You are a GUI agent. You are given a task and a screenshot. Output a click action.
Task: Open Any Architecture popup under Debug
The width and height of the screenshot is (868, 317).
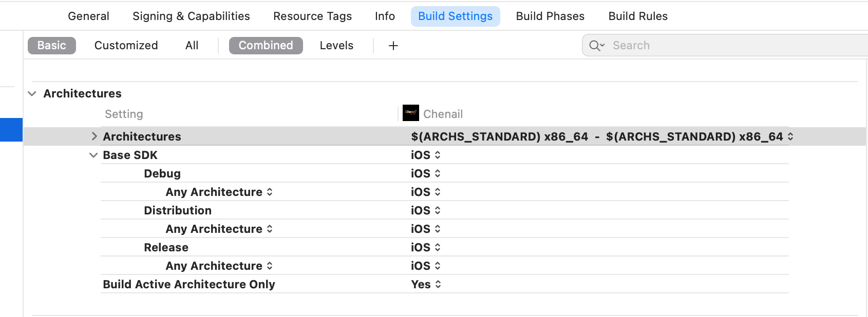point(219,192)
